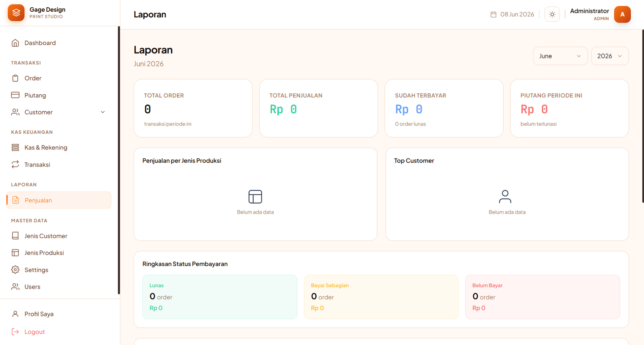Click the Sudah Terbayar summary card
The height and width of the screenshot is (345, 644).
pyautogui.click(x=444, y=108)
